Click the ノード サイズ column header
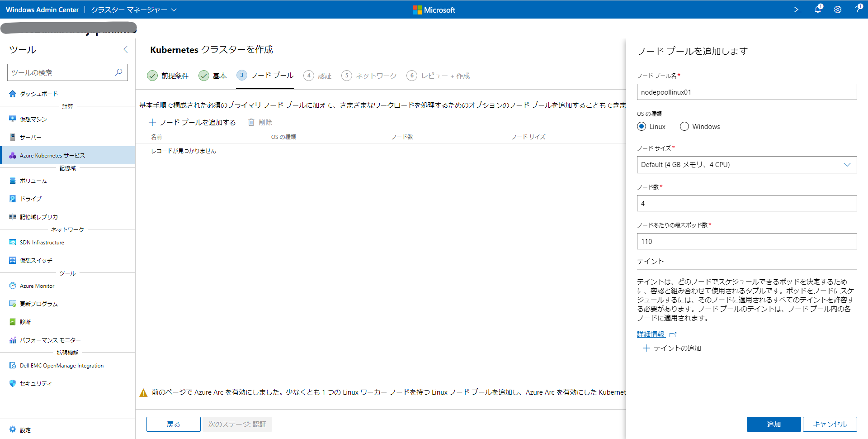The width and height of the screenshot is (868, 439). click(x=528, y=137)
